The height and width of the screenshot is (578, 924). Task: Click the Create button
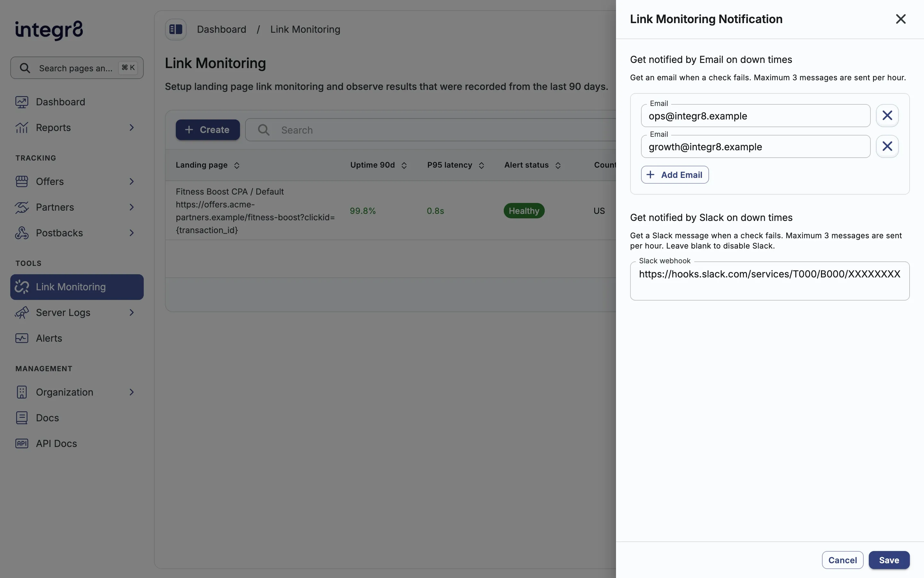click(208, 130)
